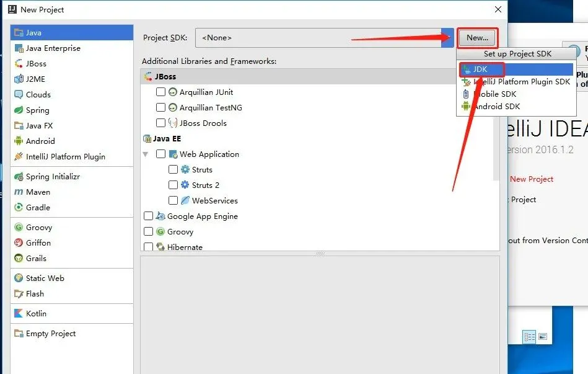
Task: Click the Java EE group header
Action: 167,138
